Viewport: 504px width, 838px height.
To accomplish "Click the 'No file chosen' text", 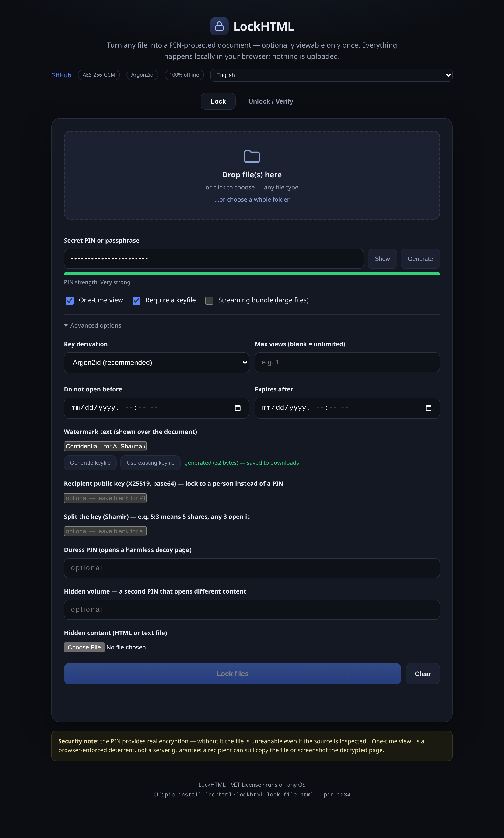I will coord(126,648).
